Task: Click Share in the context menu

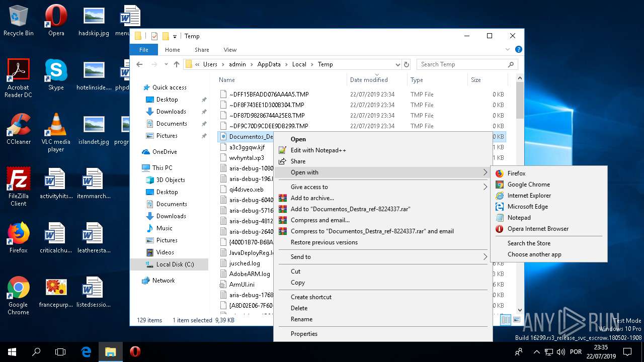Action: pos(382,161)
